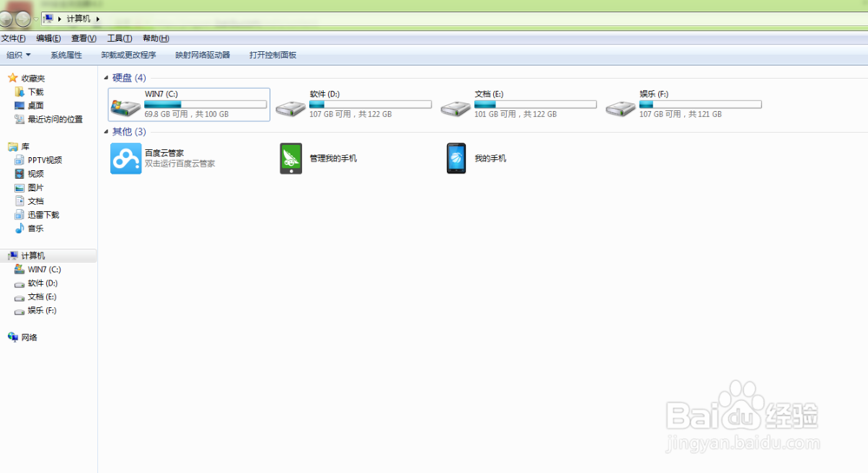
Task: Open the recent pages dropdown beside Forward button
Action: click(36, 19)
